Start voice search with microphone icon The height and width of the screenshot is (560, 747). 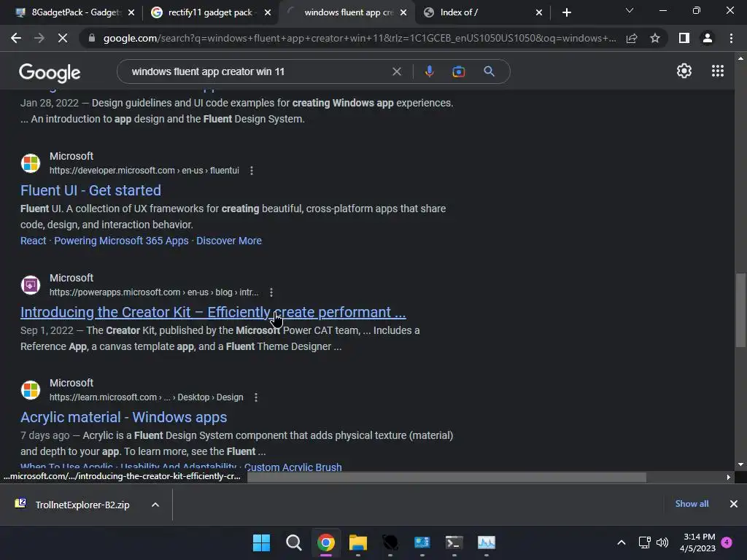coord(429,71)
